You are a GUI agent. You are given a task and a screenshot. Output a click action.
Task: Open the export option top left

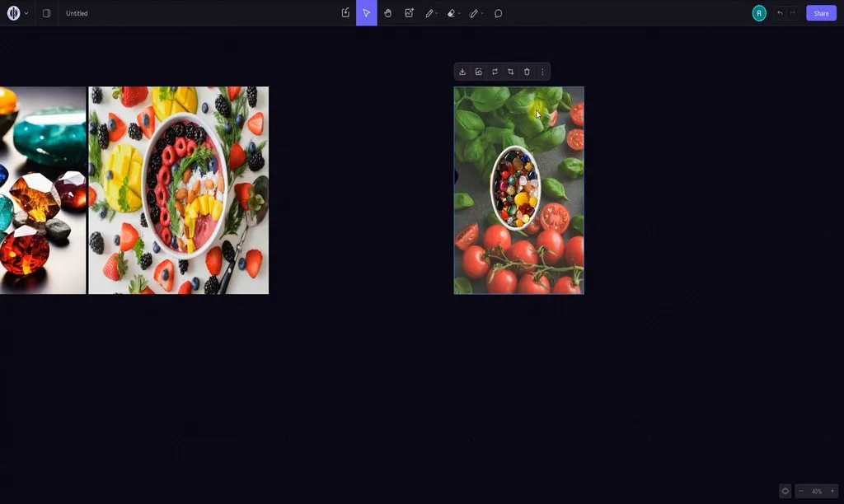click(345, 13)
